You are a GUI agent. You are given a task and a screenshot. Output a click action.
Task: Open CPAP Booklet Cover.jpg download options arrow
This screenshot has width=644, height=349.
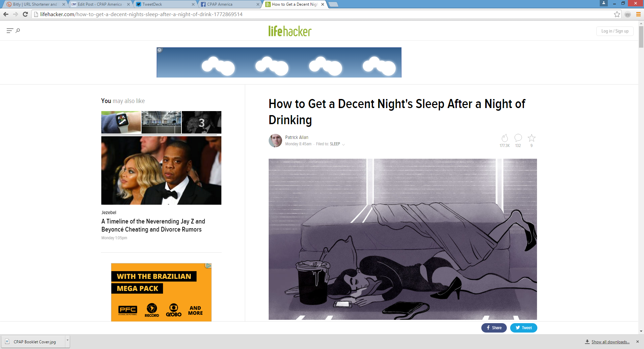point(67,341)
